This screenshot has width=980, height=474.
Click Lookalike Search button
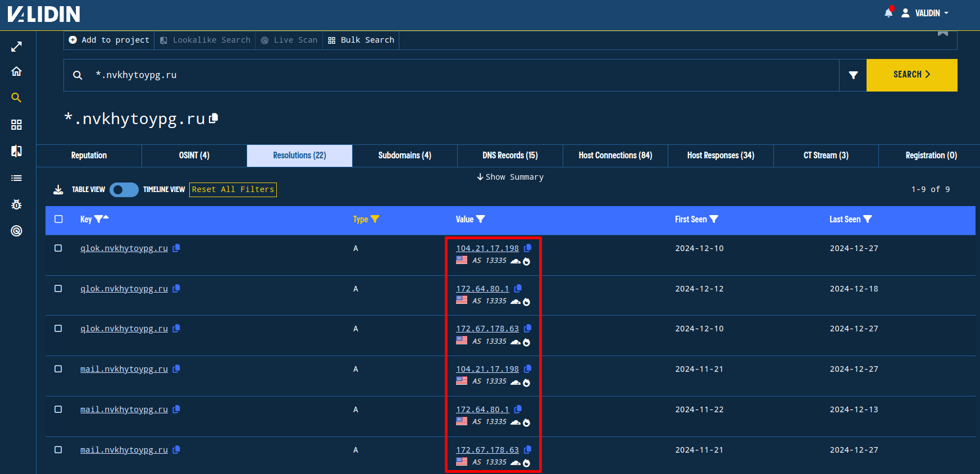205,40
